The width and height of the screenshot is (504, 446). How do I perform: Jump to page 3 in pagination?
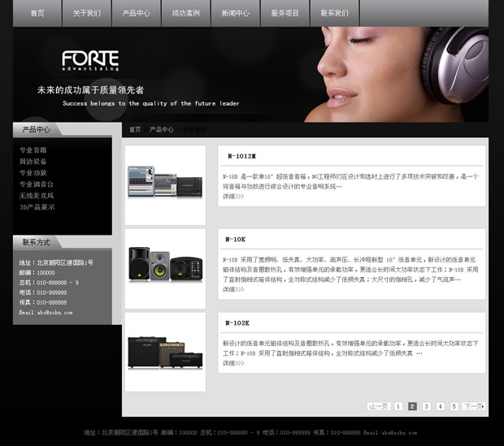pos(426,406)
